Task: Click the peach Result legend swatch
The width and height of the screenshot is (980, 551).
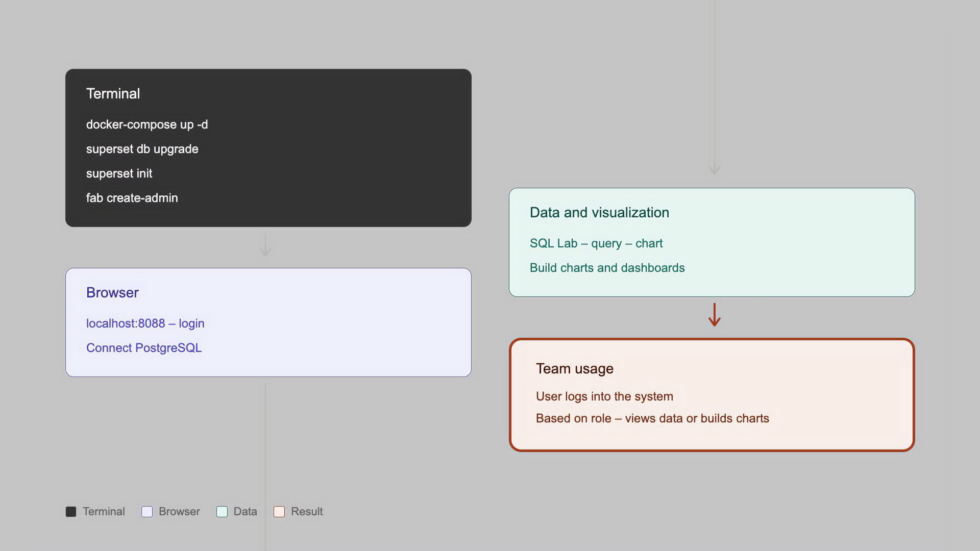Action: click(x=279, y=512)
